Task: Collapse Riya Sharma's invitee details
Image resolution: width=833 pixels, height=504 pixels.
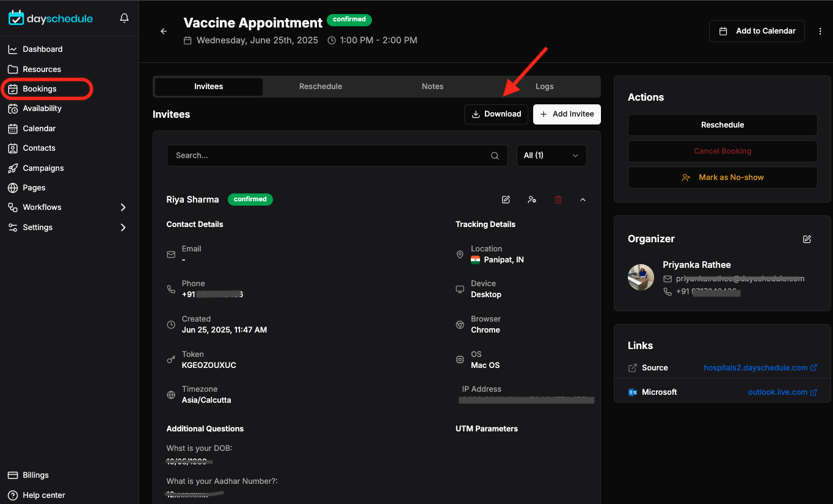Action: click(x=583, y=200)
